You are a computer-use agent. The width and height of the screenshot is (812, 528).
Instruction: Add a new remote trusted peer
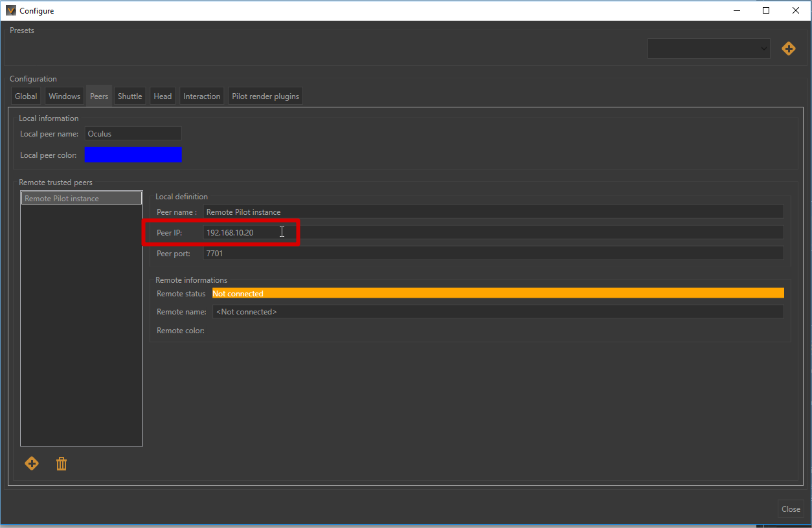pos(32,464)
